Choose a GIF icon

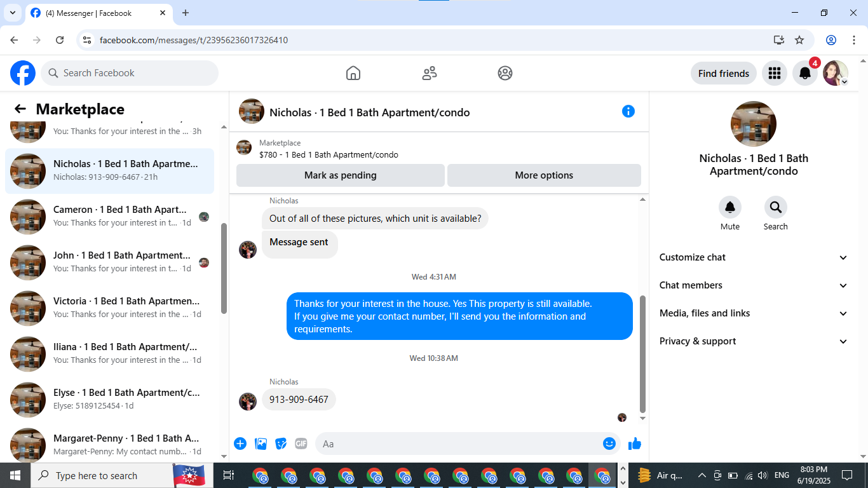(x=301, y=444)
